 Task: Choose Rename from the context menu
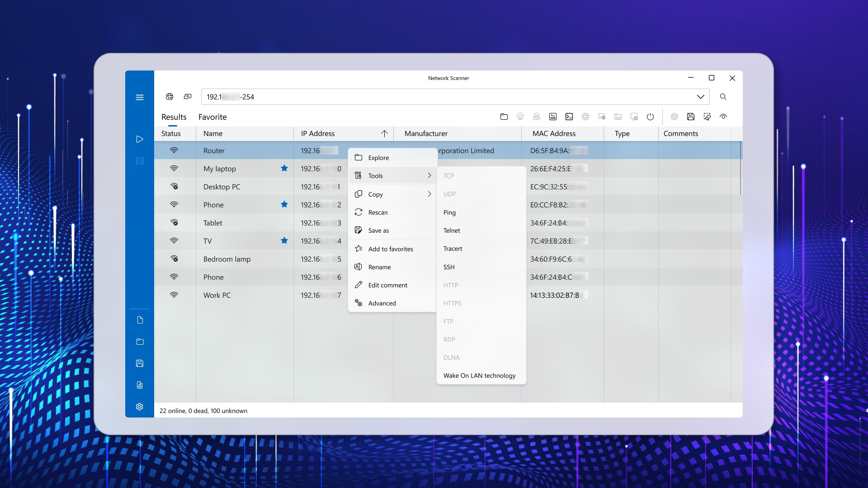[x=380, y=267]
